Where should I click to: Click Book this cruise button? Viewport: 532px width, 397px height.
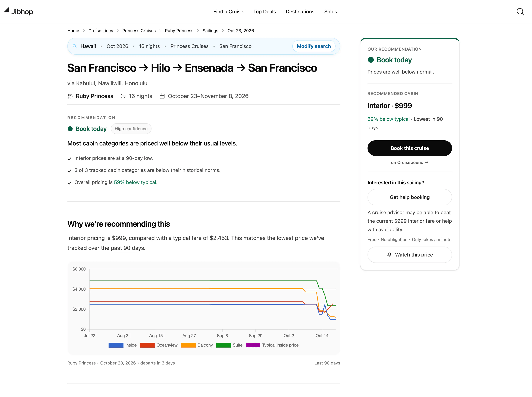[x=409, y=148]
